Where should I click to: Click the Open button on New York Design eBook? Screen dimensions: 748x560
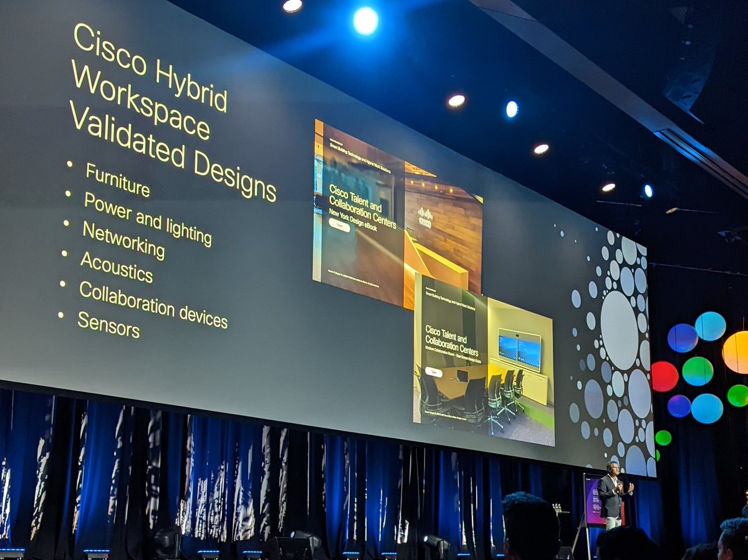340,225
